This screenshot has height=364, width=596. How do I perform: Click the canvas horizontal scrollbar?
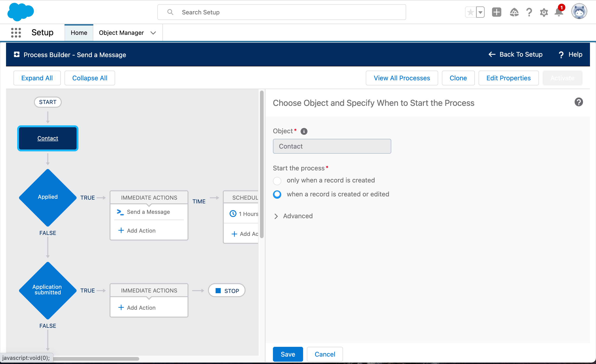(96, 358)
